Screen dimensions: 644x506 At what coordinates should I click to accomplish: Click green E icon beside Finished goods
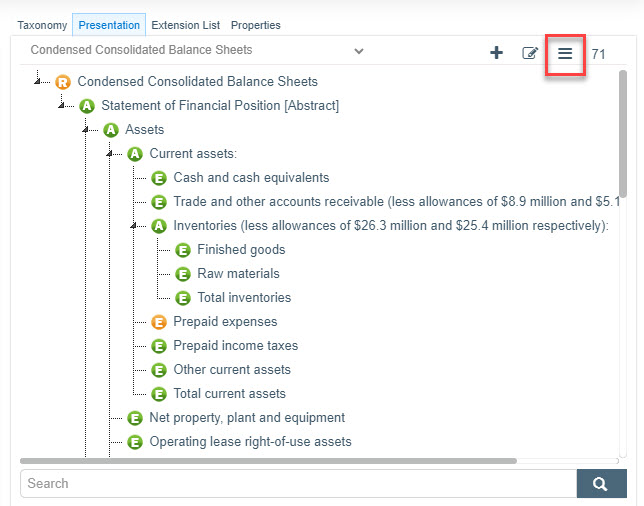pos(183,250)
